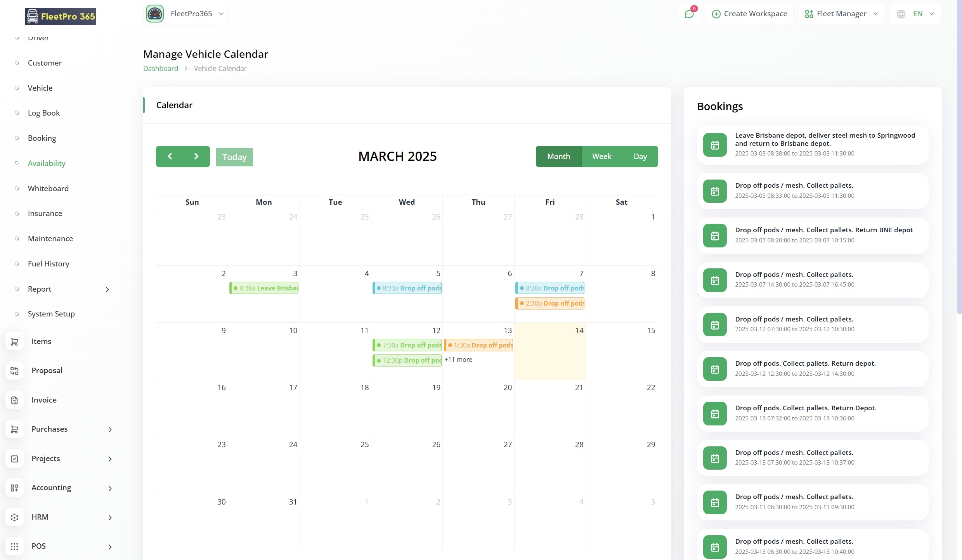Click the FleetPro365 workspace speedometer icon
The image size is (962, 560).
click(x=155, y=14)
